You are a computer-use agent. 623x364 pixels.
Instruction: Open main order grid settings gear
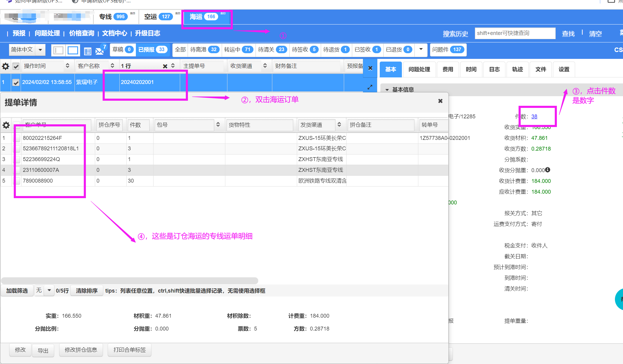point(5,66)
